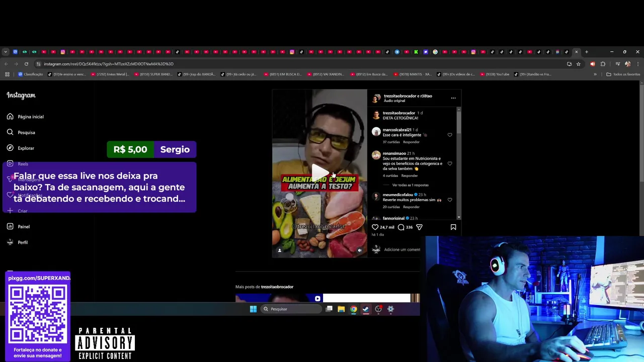This screenshot has width=644, height=362.
Task: Like renansimaoo's comment
Action: point(450,163)
